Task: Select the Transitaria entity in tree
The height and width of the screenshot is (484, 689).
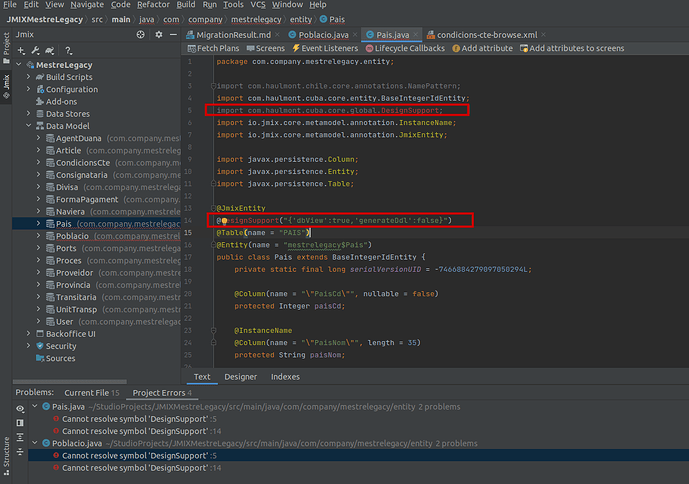Action: 96,297
